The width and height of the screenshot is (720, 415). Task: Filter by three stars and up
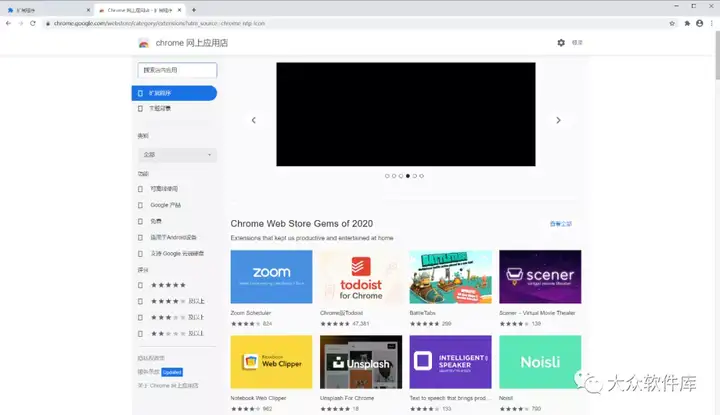pos(141,317)
